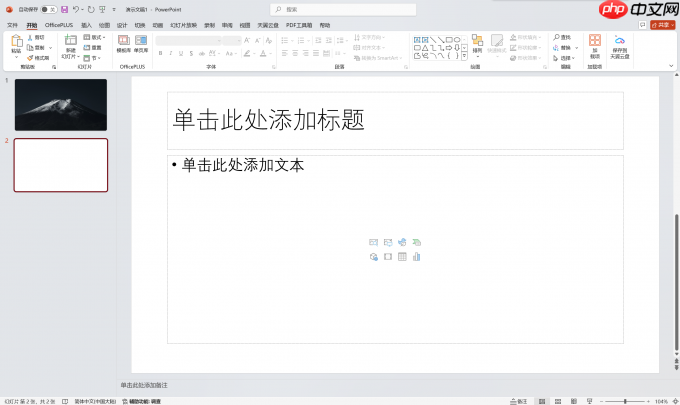Collapse the ribbon using the chevron

pos(671,66)
